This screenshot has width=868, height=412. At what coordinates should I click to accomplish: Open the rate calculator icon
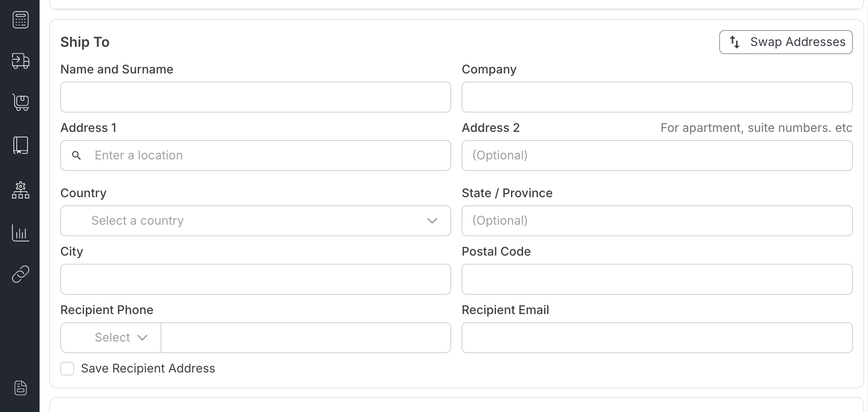pos(20,19)
